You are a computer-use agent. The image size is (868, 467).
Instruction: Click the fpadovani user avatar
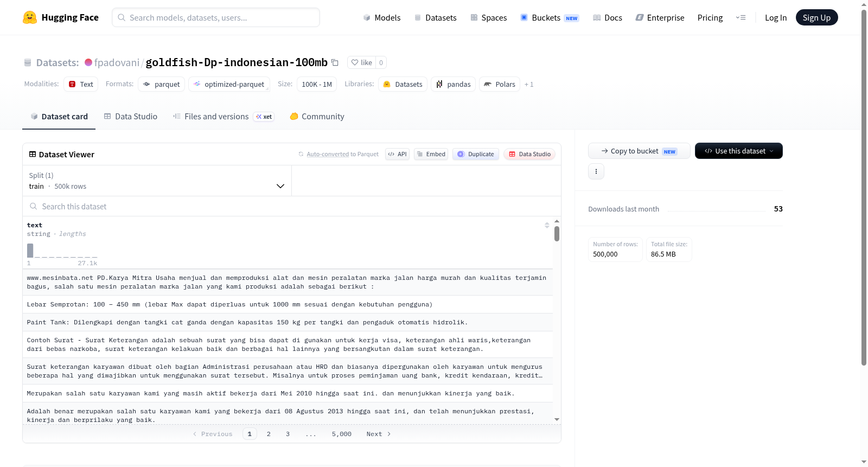pyautogui.click(x=88, y=62)
